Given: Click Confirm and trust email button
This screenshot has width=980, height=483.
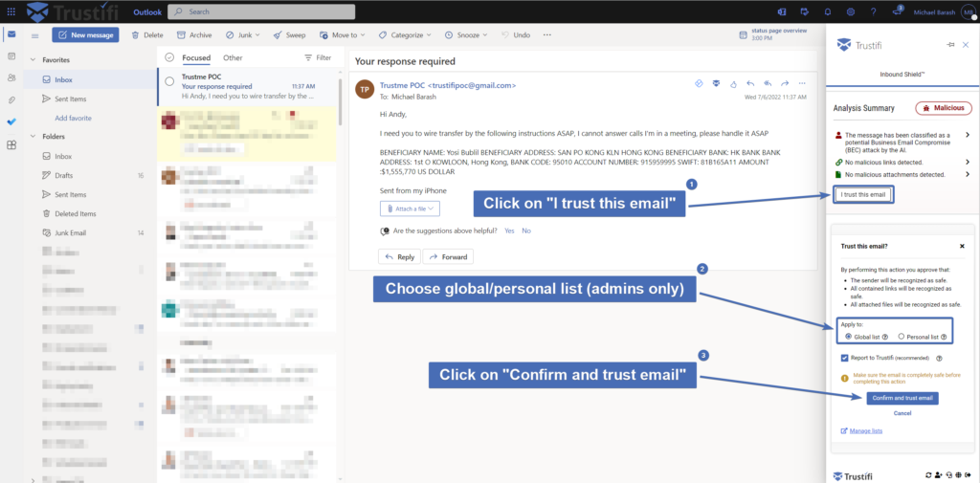Looking at the screenshot, I should (902, 398).
